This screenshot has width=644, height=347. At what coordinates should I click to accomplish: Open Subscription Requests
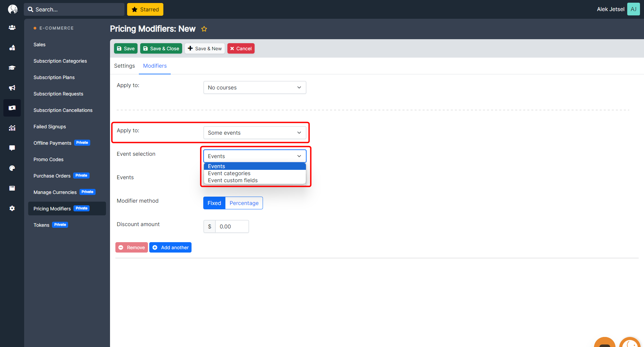[58, 94]
